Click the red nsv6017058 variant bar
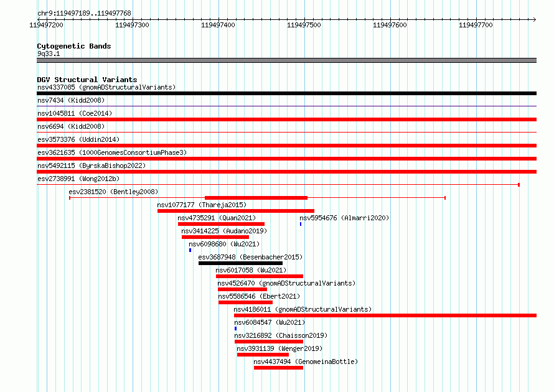The width and height of the screenshot is (554, 392). pyautogui.click(x=260, y=276)
